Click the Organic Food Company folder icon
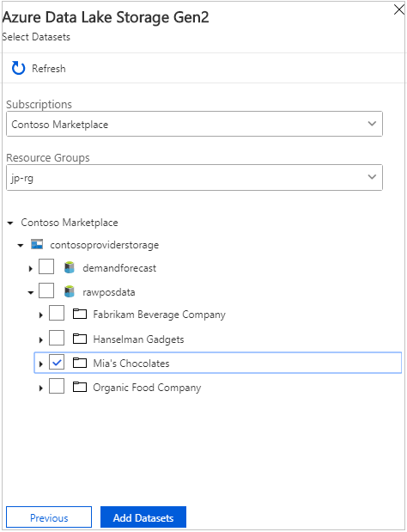Screen dimensions: 407x532 coord(80,387)
